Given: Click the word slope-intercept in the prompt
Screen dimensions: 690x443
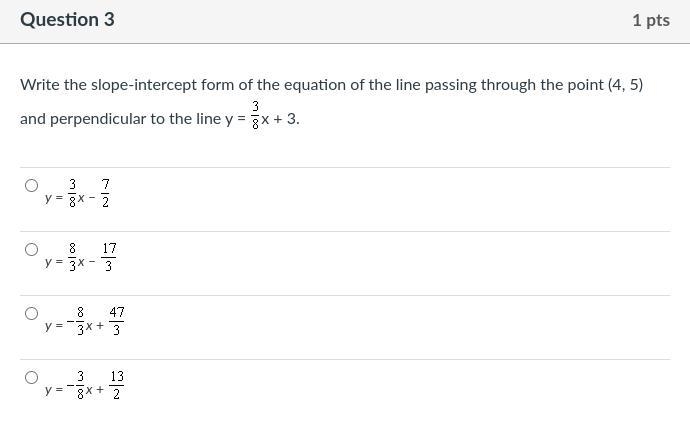Looking at the screenshot, I should tap(144, 84).
